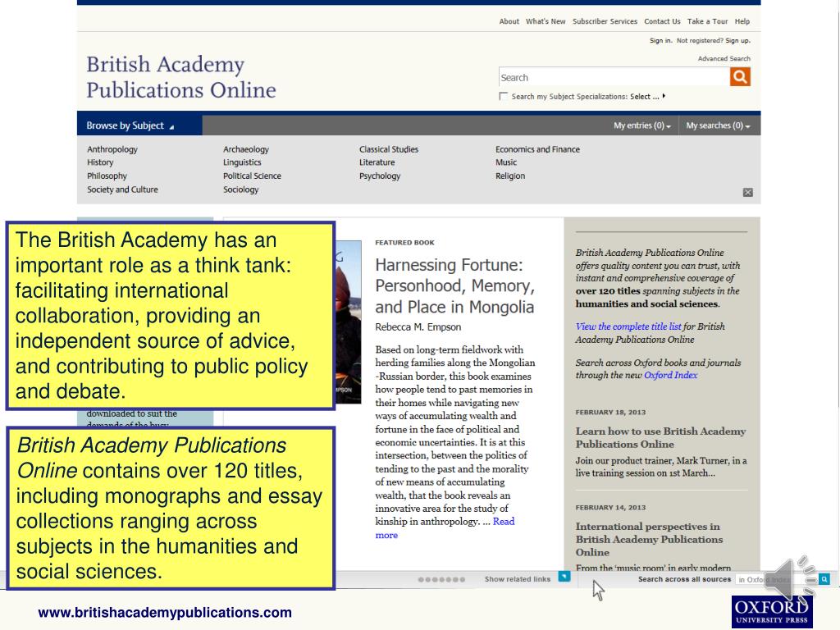Browse the Archaeology subject

coord(246,149)
